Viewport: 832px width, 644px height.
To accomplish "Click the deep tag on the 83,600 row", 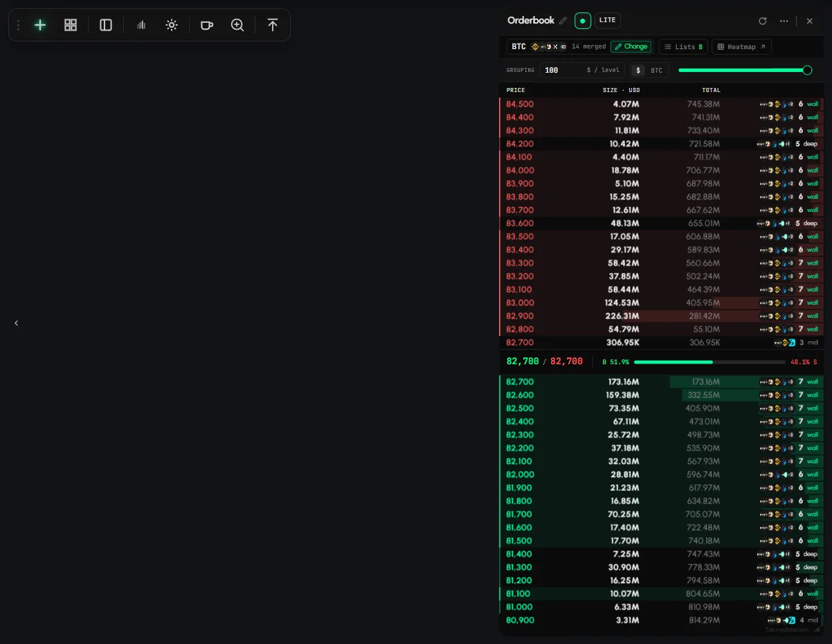I will pos(811,224).
